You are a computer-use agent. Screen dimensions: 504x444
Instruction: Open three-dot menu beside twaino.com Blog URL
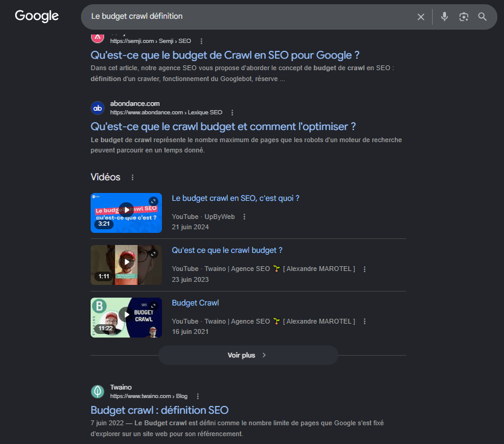[198, 396]
